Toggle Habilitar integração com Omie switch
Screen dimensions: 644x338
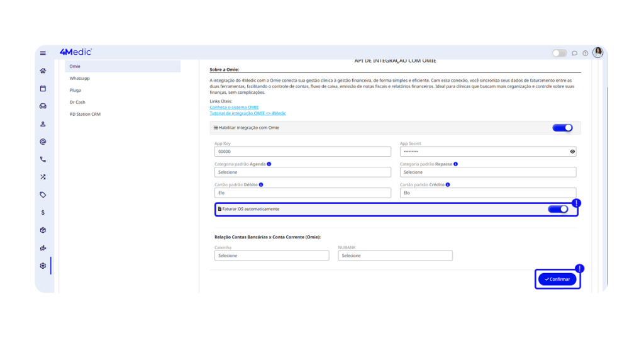tap(562, 128)
